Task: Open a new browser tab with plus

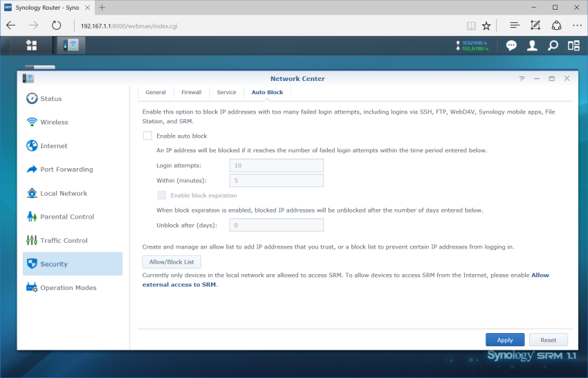Action: pos(102,8)
